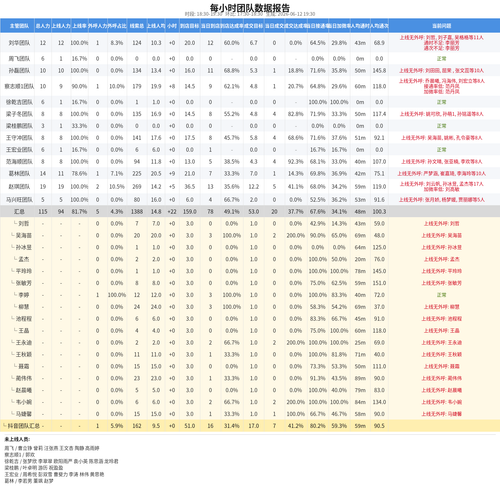Click the 上线率 column header

point(79,26)
